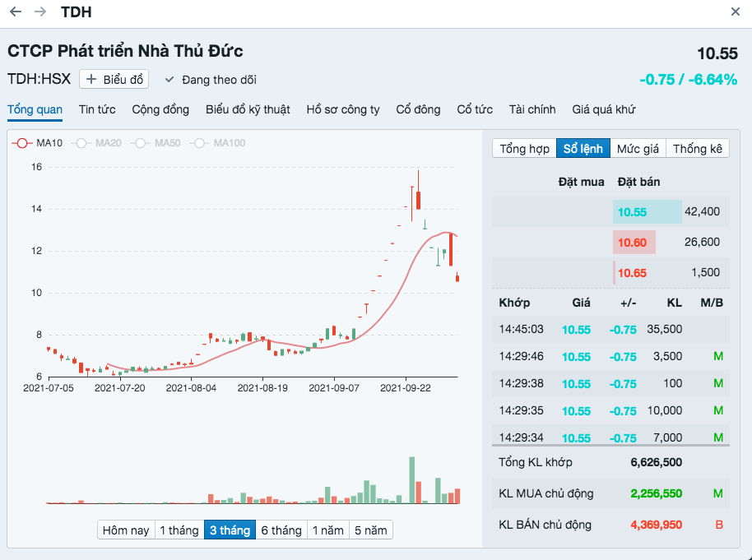Click the TDH:HSX ticker label
Viewport: 752px width, 560px height.
tap(39, 79)
